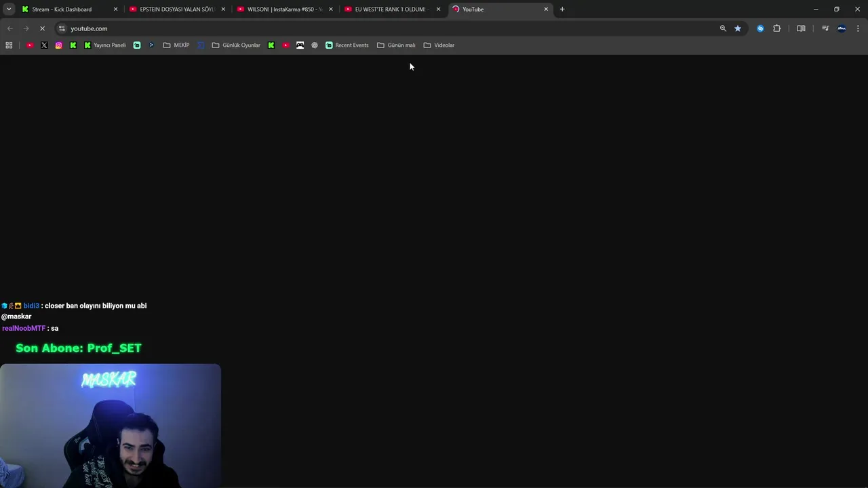Open the ChatGPT bookmark icon
The height and width of the screenshot is (488, 868).
point(315,45)
